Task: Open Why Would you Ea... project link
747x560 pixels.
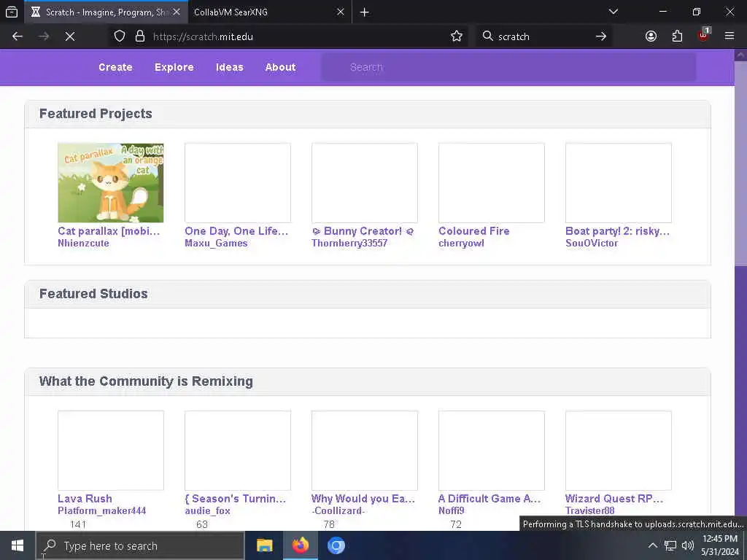Action: 363,499
